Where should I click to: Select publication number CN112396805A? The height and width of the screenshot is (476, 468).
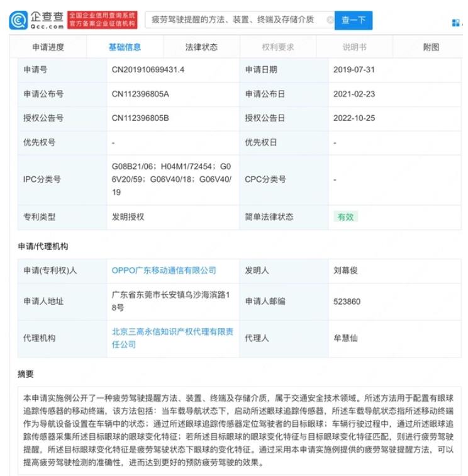(140, 94)
